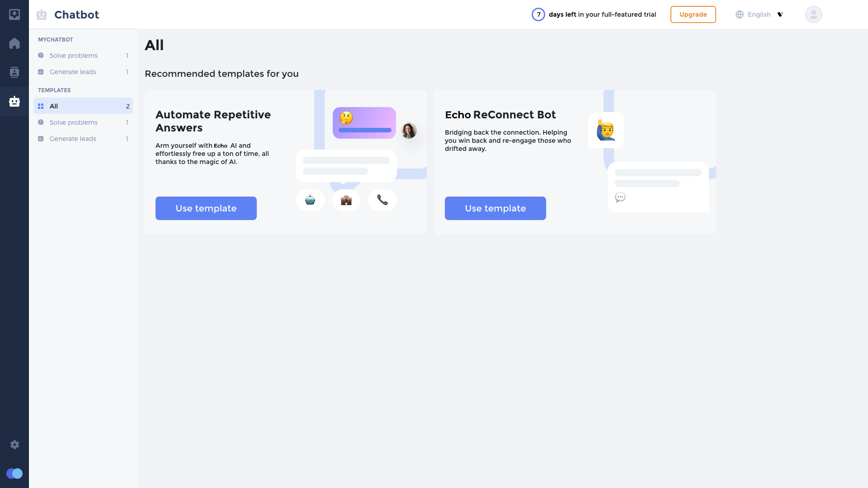868x488 pixels.
Task: Click the robot emoji chip in template illustration
Action: [x=310, y=200]
